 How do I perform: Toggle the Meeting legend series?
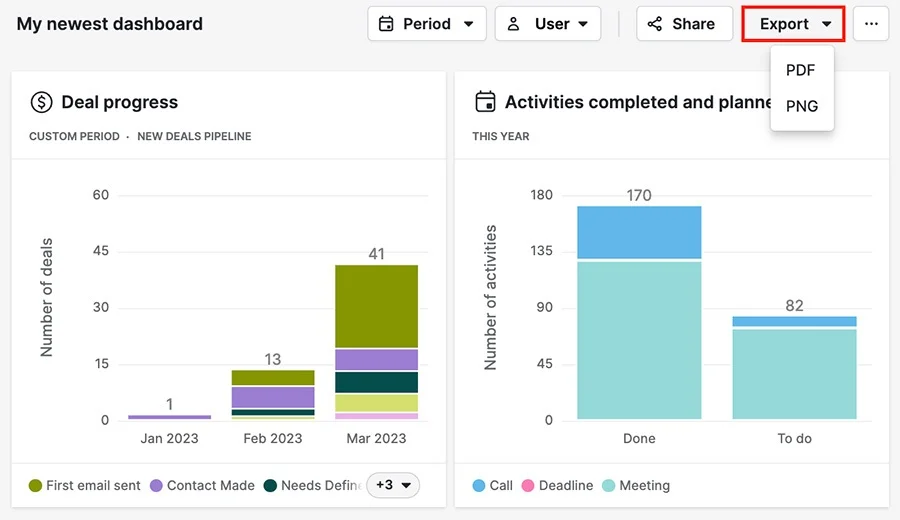coord(636,486)
